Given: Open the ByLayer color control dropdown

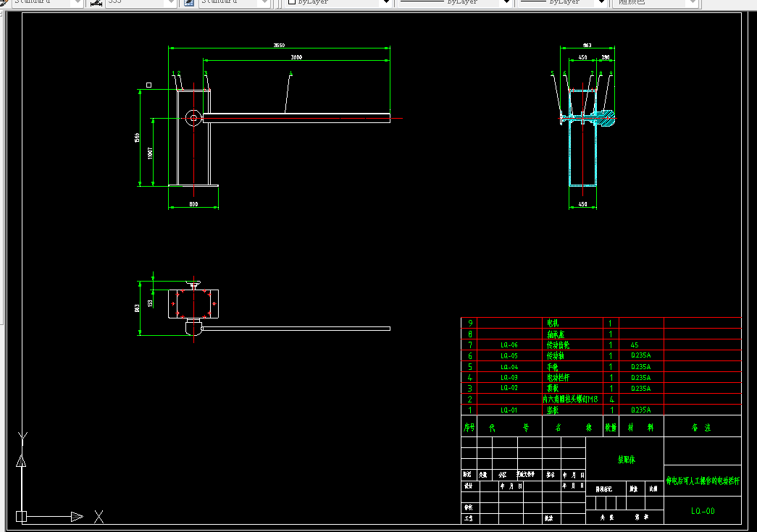Looking at the screenshot, I should 338,3.
